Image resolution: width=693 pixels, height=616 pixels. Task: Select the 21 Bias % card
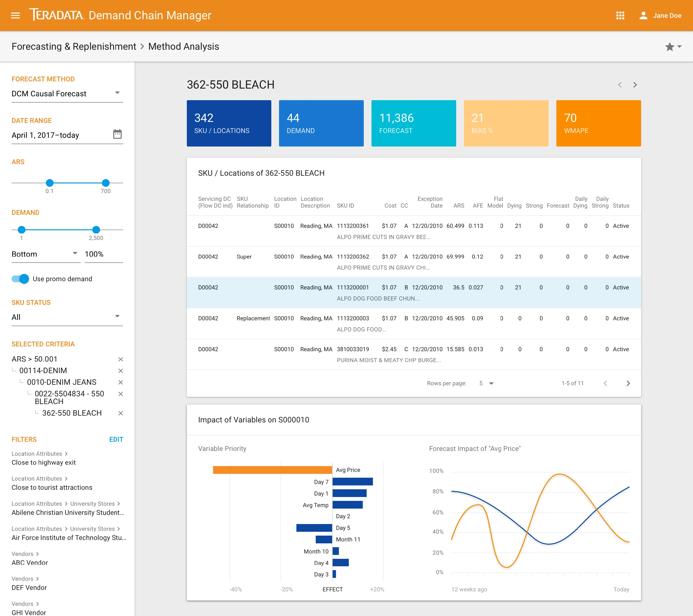(x=506, y=123)
